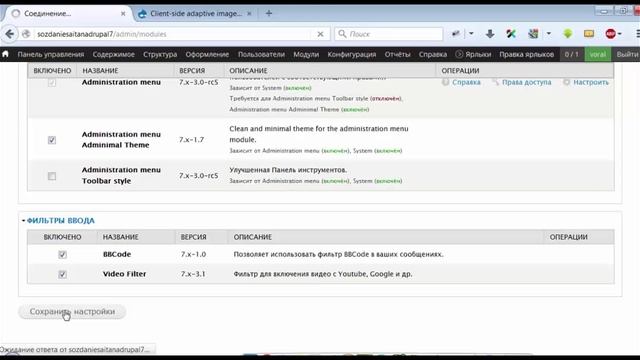This screenshot has height=360, width=640.
Task: Uncheck the Video Filter module checkbox
Action: point(62,274)
